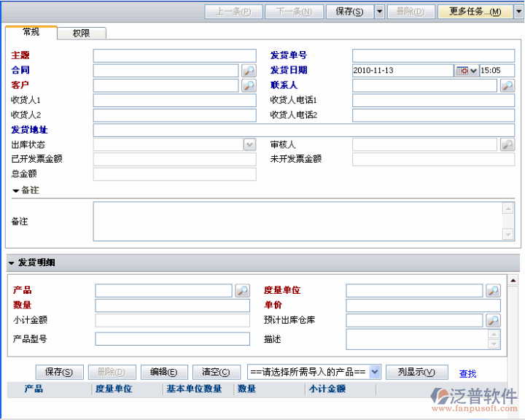Click the lookup icon next to 联系人 field

tap(507, 86)
